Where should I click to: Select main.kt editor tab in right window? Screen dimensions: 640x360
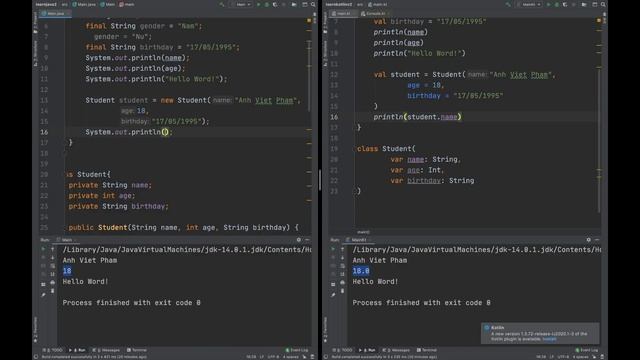click(x=342, y=13)
